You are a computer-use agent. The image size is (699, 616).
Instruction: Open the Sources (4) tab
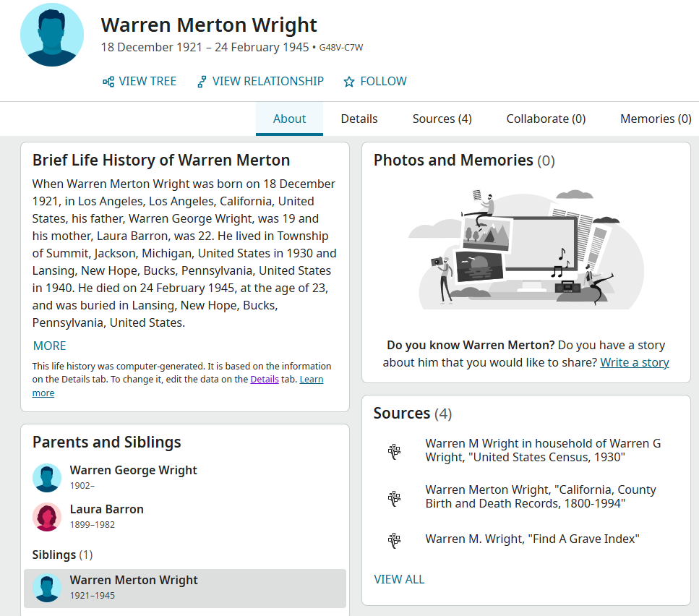pyautogui.click(x=442, y=119)
